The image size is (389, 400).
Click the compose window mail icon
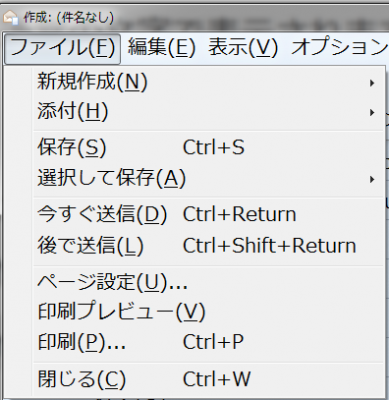coord(11,17)
